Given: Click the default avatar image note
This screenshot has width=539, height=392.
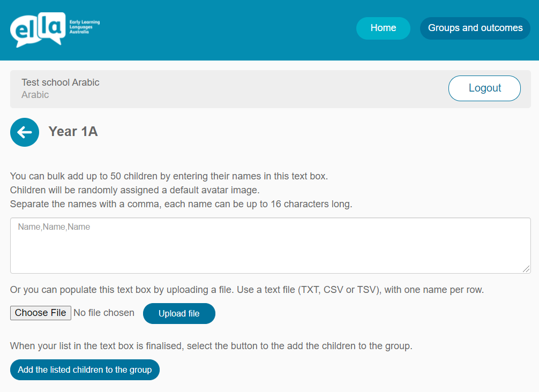Looking at the screenshot, I should pos(134,190).
